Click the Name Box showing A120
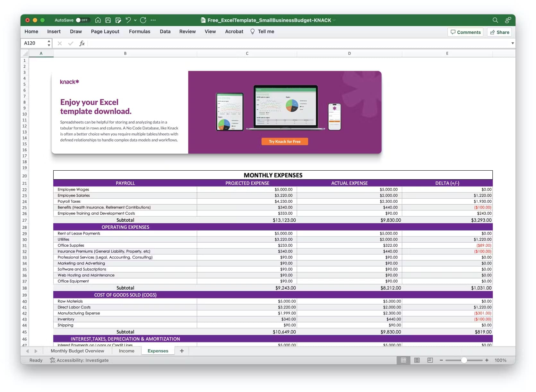The height and width of the screenshot is (392, 536). (x=34, y=43)
